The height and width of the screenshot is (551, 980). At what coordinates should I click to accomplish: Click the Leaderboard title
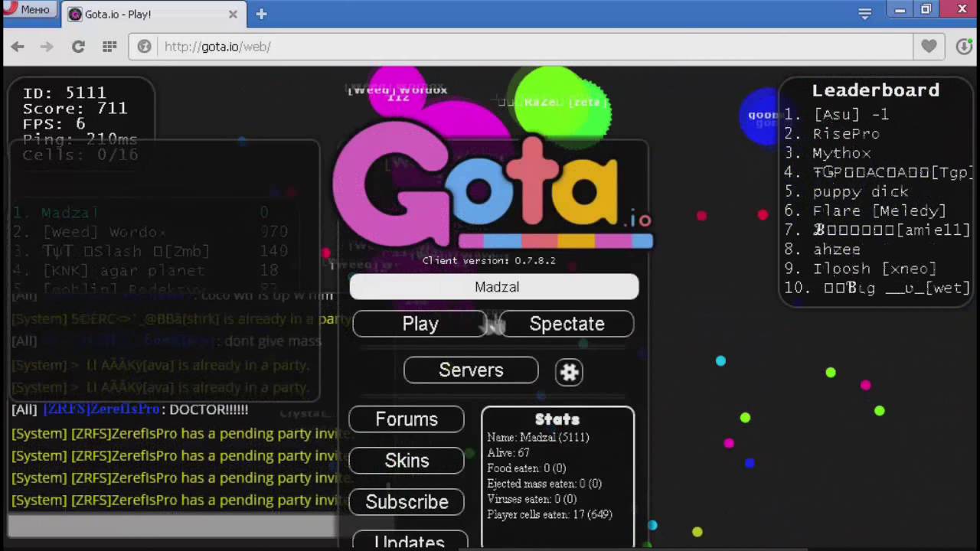coord(875,90)
